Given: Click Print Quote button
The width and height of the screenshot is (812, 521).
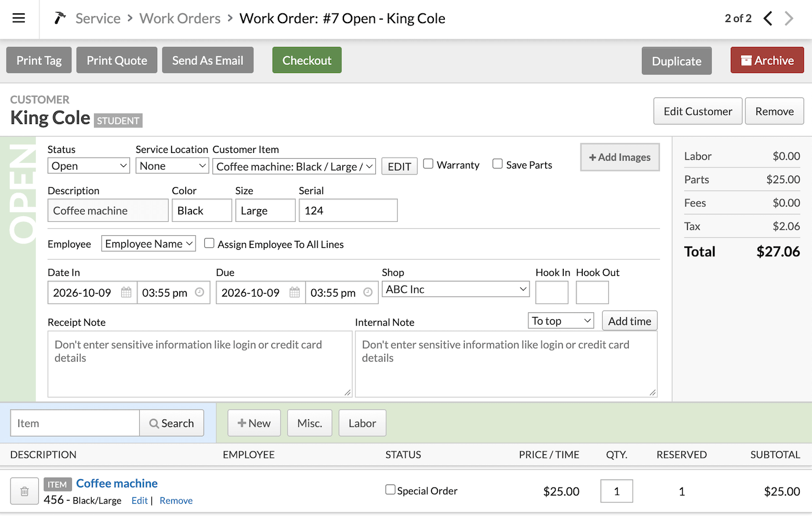Looking at the screenshot, I should click(117, 60).
